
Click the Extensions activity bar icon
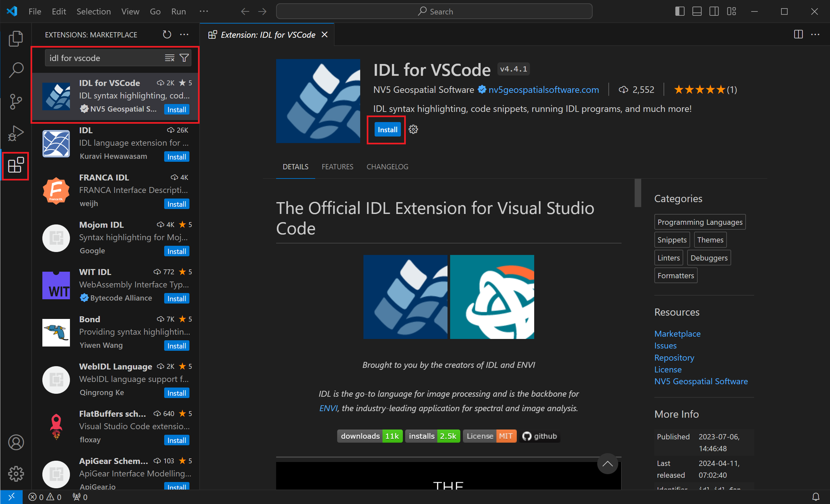pyautogui.click(x=15, y=165)
